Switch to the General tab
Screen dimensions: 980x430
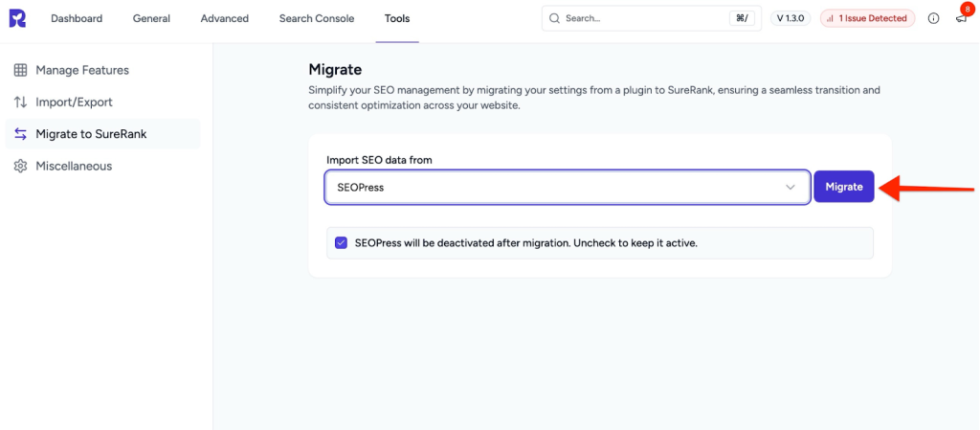pyautogui.click(x=151, y=19)
